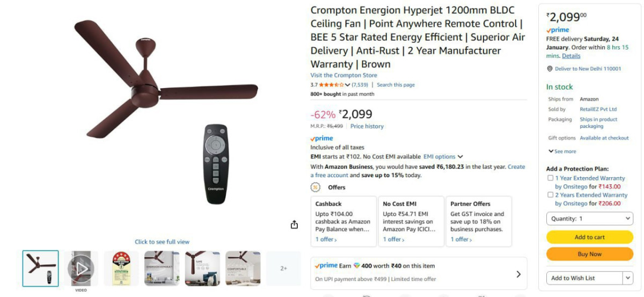View the 2+ more images thumbnail
The width and height of the screenshot is (644, 297).
click(x=283, y=268)
